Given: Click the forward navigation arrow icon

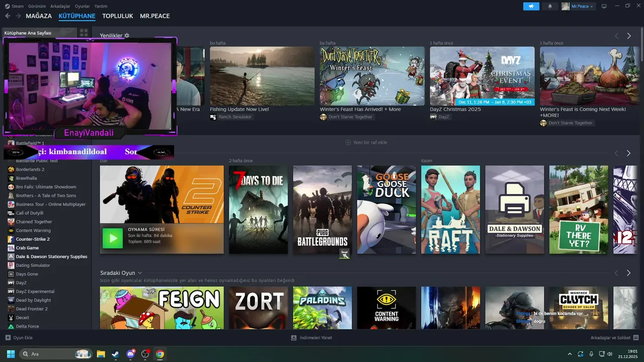Looking at the screenshot, I should point(18,16).
